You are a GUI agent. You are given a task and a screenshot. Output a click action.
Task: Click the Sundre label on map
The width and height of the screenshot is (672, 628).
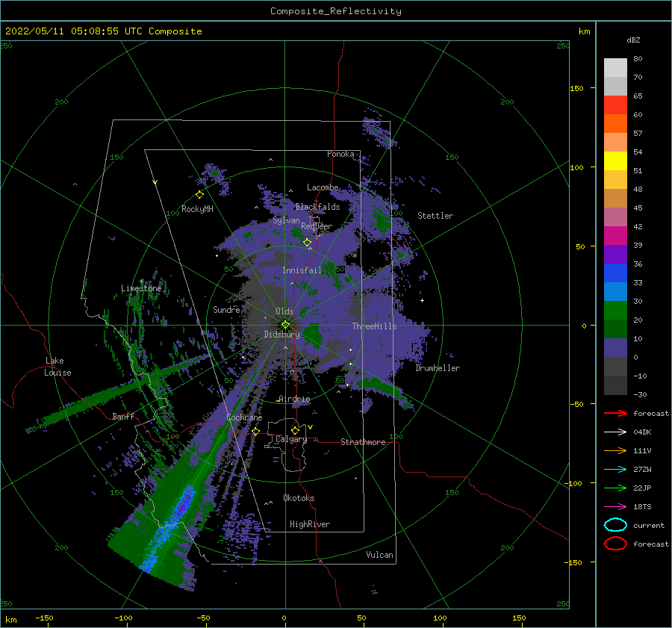click(226, 309)
